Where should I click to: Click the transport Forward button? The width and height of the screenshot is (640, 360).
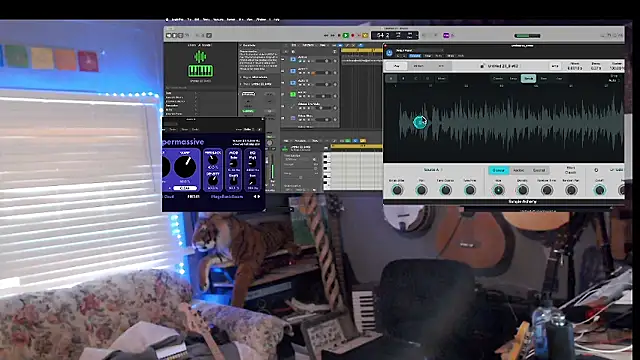pyautogui.click(x=332, y=36)
